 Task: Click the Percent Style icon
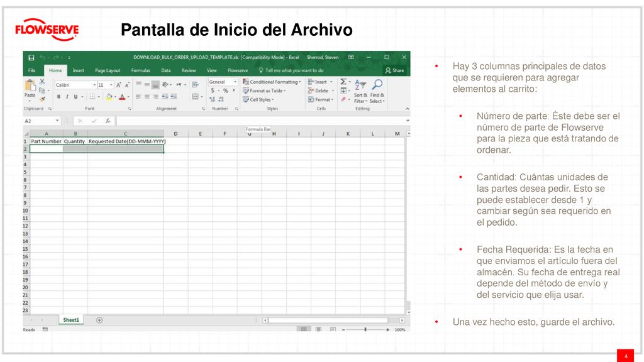[226, 90]
